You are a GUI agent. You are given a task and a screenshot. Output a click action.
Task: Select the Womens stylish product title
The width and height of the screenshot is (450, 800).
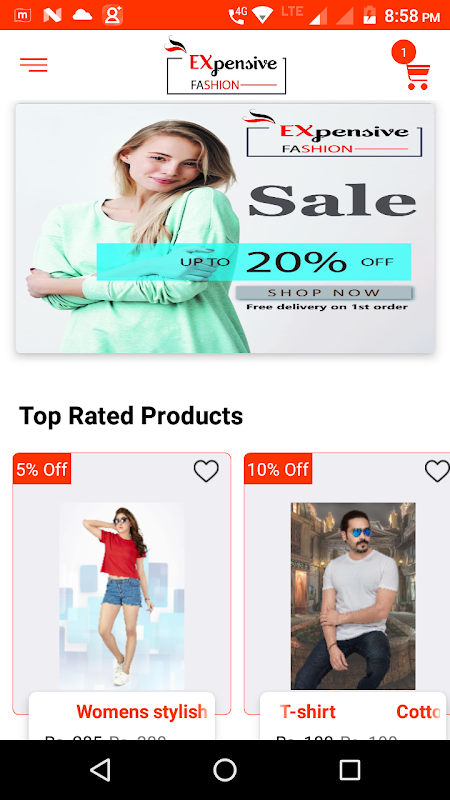click(x=142, y=711)
